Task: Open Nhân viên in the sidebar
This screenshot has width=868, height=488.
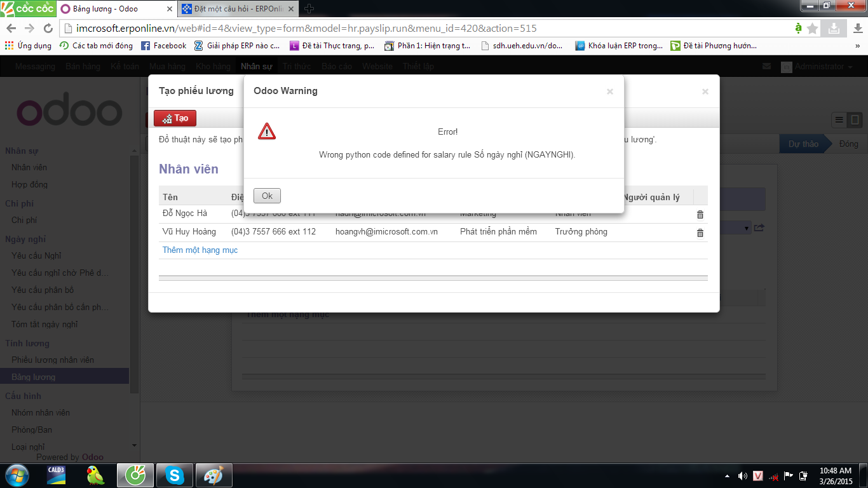Action: [29, 167]
